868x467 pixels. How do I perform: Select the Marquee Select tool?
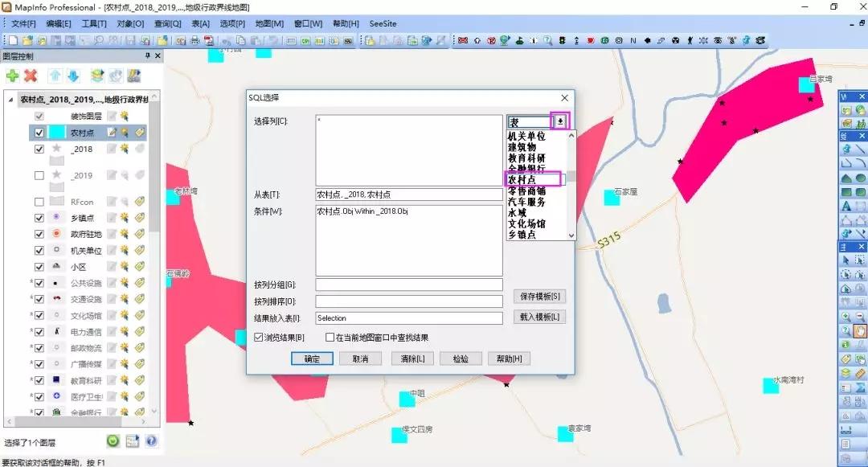[860, 260]
